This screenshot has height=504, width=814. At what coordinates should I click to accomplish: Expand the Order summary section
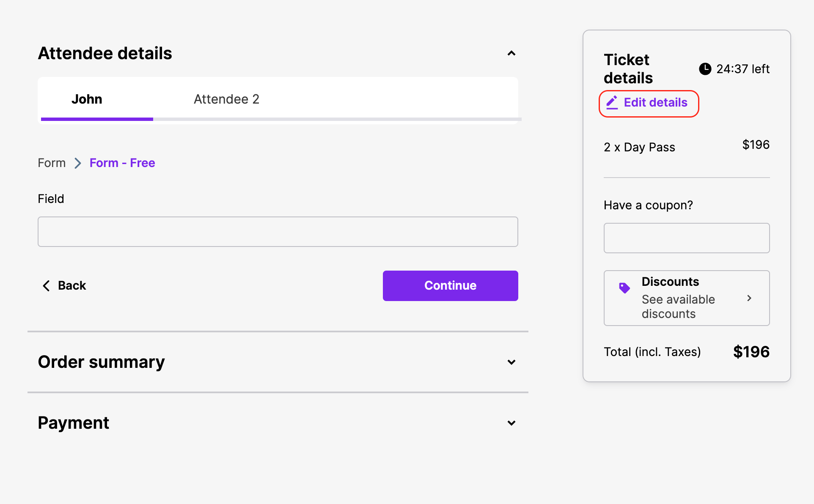[x=511, y=362]
